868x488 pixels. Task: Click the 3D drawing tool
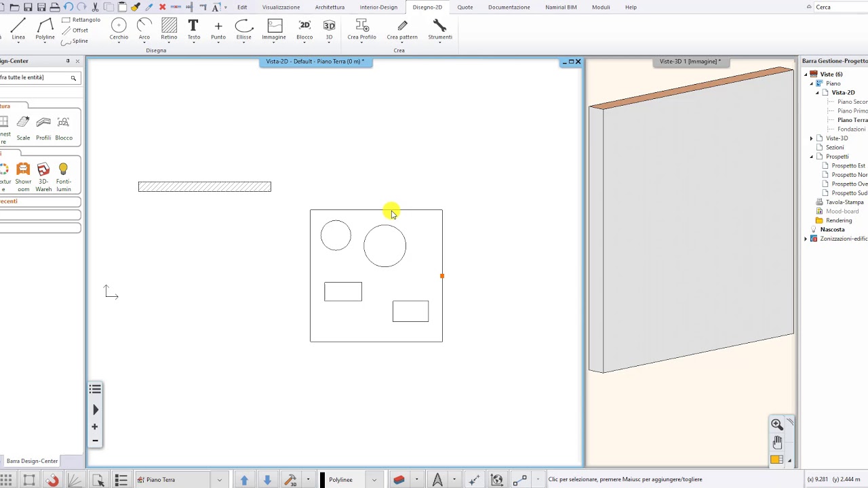329,29
